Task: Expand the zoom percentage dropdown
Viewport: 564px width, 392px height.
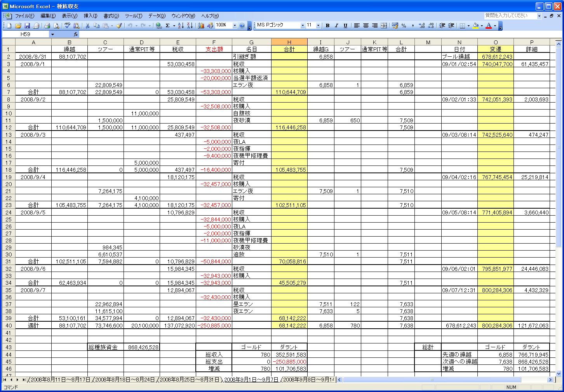Action: pos(235,26)
